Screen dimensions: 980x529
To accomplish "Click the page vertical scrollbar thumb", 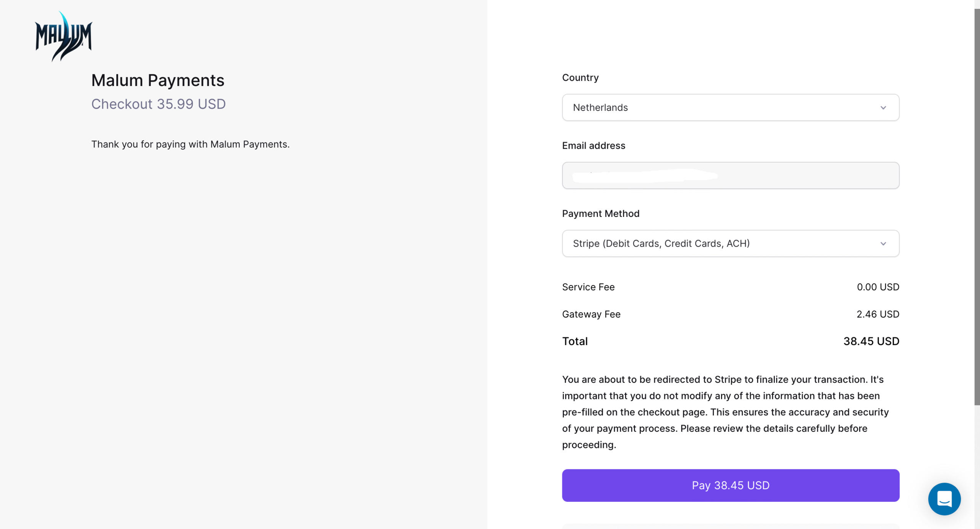I will point(977,207).
